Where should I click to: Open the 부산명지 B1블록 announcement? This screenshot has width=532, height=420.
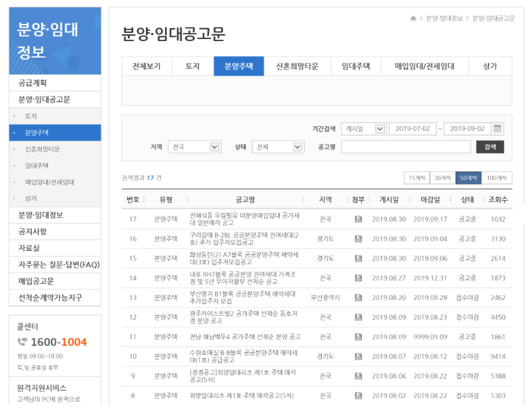242,297
